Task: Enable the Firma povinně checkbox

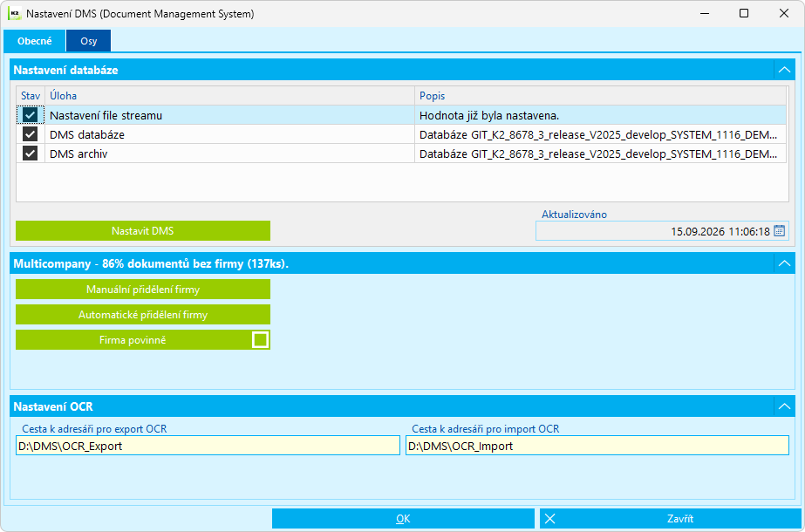Action: [260, 340]
